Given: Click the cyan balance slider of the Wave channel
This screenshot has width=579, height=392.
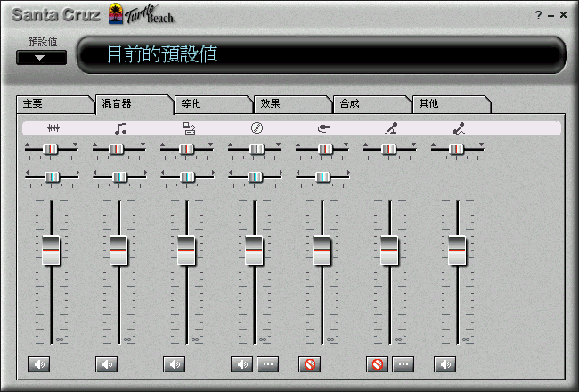Looking at the screenshot, I should coord(52,177).
